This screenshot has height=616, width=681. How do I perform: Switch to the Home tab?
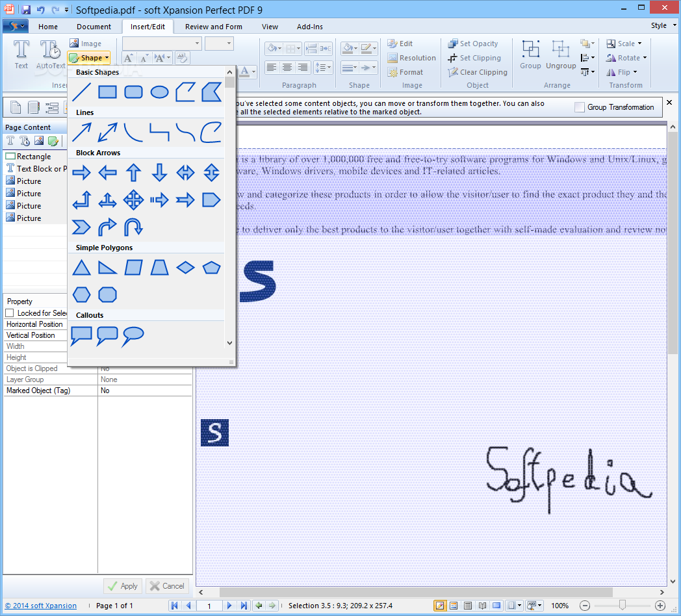(x=48, y=27)
